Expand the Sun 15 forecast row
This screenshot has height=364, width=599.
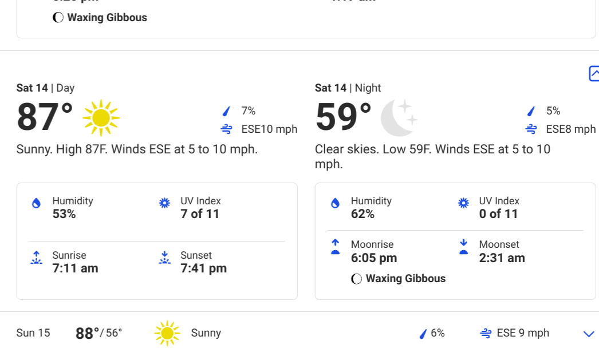pyautogui.click(x=589, y=334)
